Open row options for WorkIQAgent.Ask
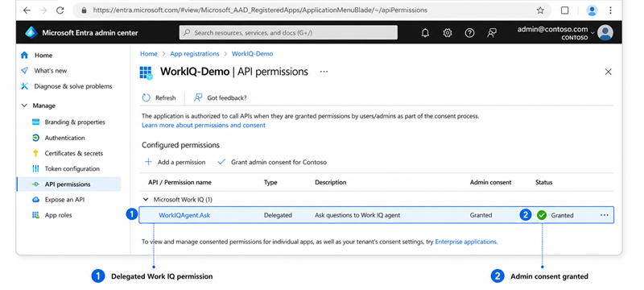The image size is (644, 290). point(605,215)
